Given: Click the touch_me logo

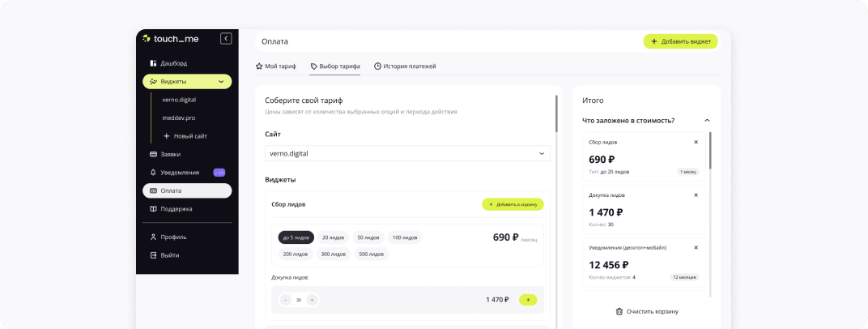Looking at the screenshot, I should (x=171, y=39).
